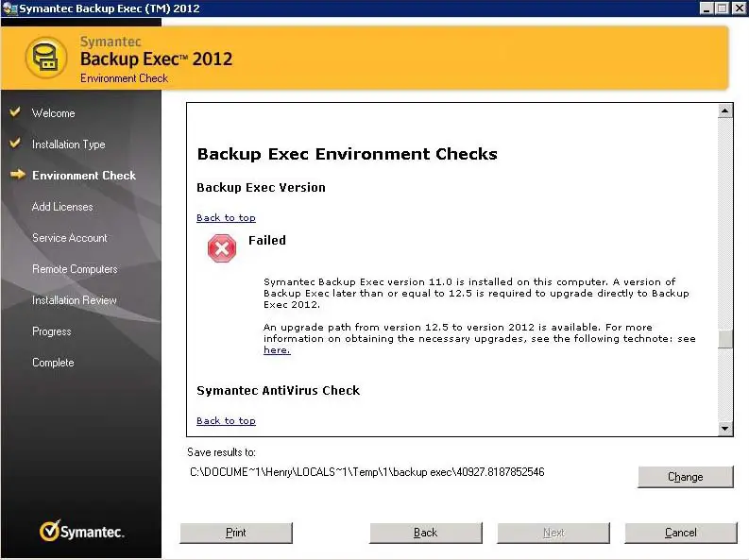Click the Backup Exec Version heading

261,187
